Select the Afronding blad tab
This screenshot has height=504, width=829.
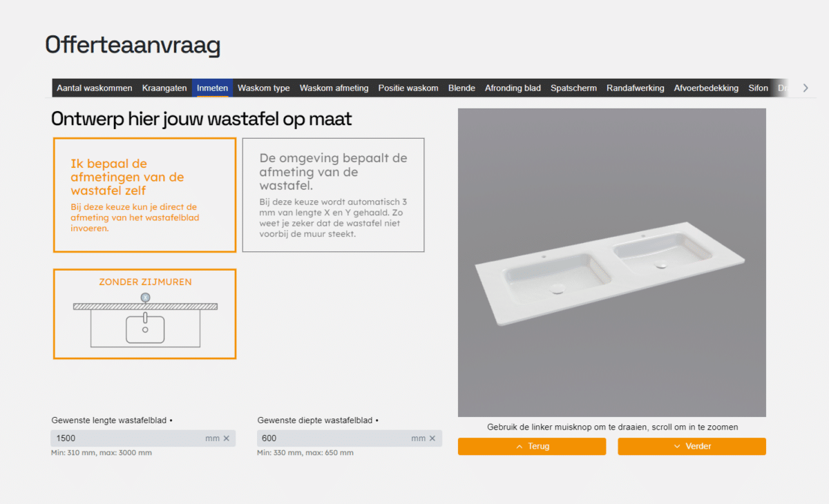pyautogui.click(x=513, y=88)
